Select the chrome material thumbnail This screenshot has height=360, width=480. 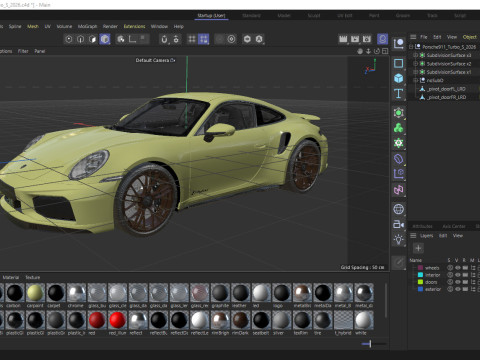coord(76,293)
